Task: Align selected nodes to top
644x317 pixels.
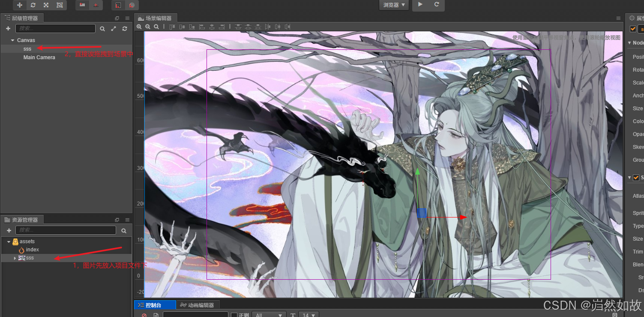Action: click(172, 27)
